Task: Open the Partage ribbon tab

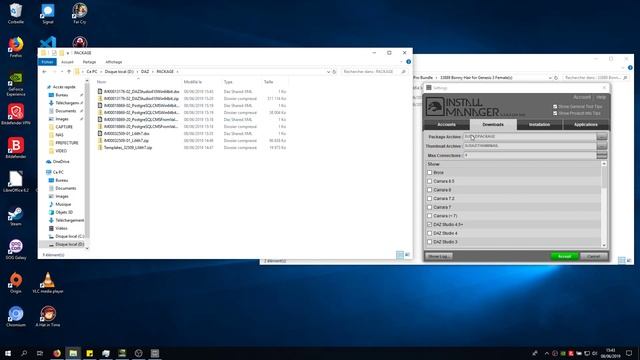Action: (89, 62)
